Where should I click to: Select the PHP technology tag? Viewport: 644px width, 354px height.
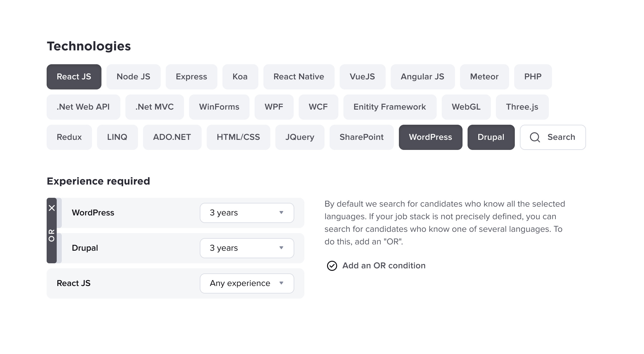pyautogui.click(x=533, y=77)
